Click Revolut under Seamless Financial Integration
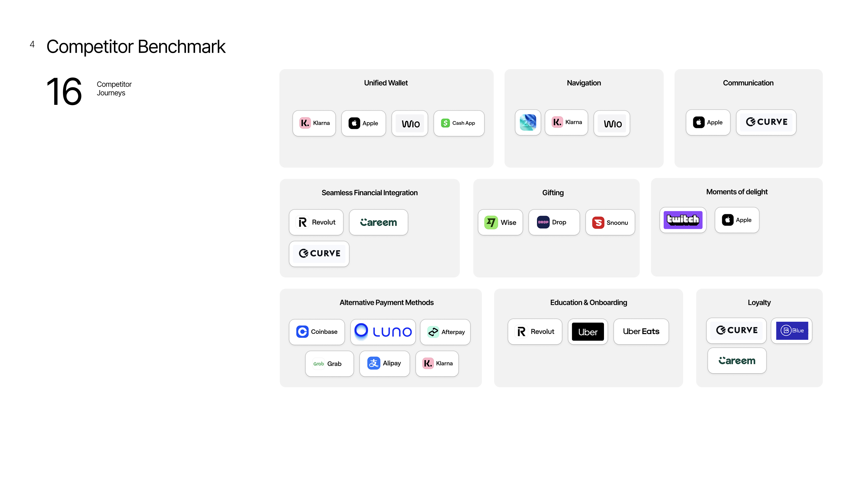 tap(316, 222)
